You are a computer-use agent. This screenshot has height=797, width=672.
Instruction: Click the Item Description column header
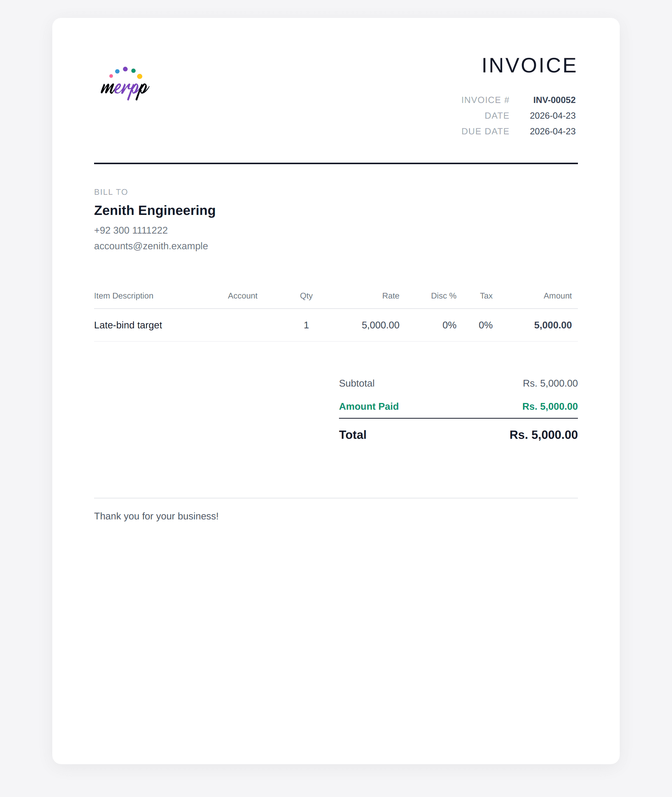tap(124, 296)
